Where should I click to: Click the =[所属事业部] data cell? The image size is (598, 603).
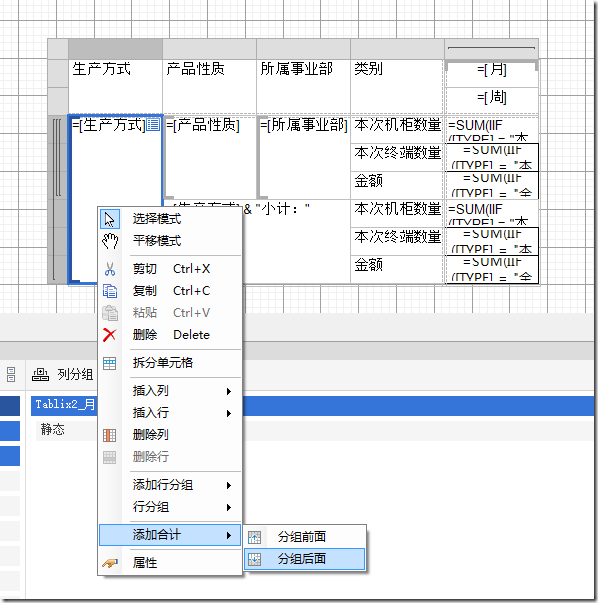click(x=303, y=157)
